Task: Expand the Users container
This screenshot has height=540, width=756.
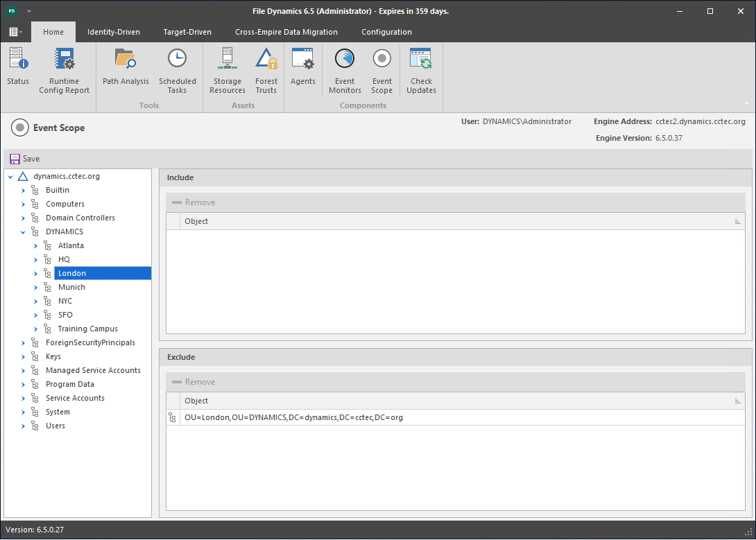Action: 23,426
